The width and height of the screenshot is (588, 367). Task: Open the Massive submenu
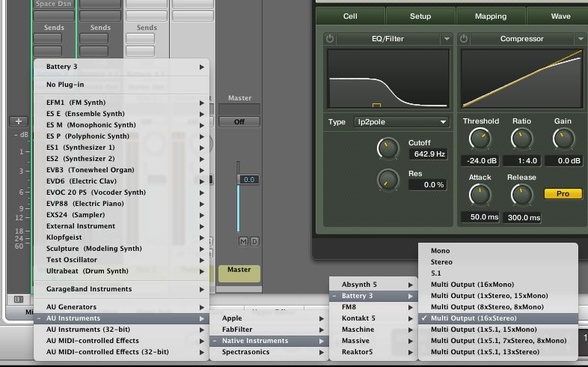tap(373, 341)
